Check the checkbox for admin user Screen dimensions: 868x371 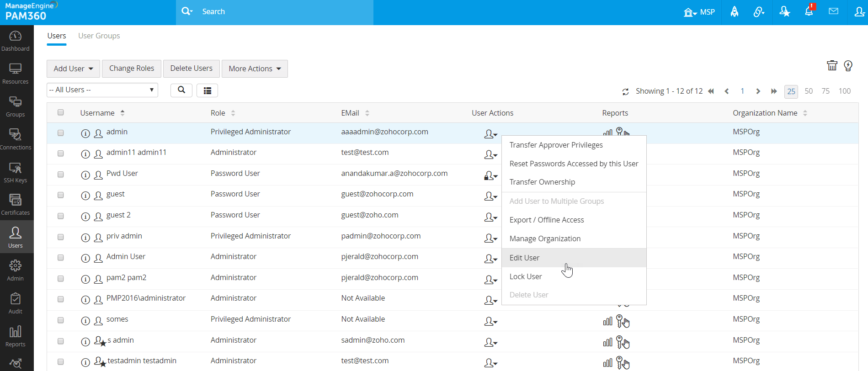point(61,133)
